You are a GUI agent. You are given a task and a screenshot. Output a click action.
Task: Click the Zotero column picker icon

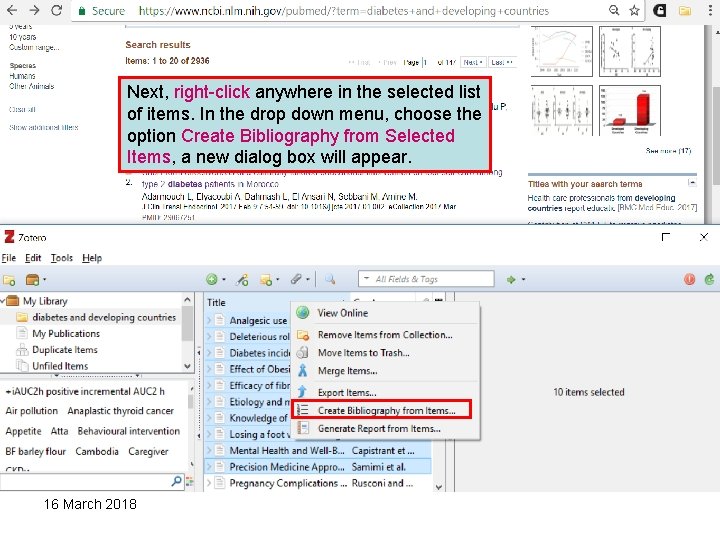[x=439, y=300]
